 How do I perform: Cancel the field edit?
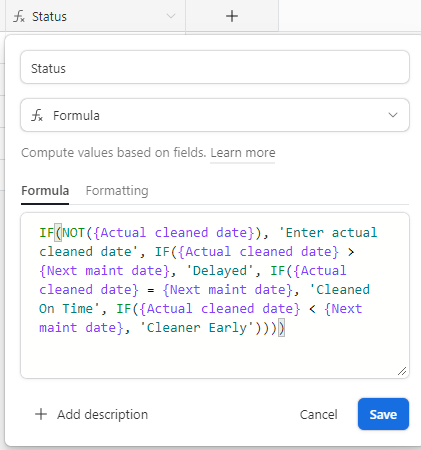(x=318, y=415)
